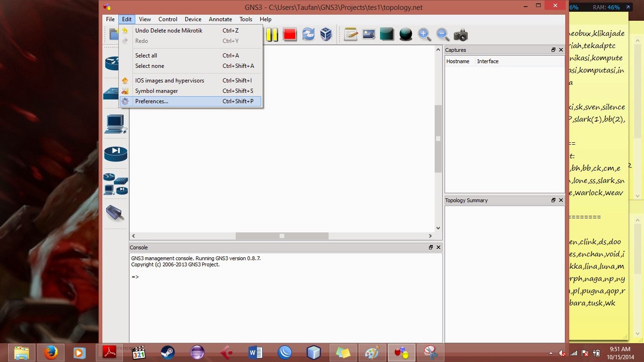
Task: Open Preferences... from Edit menu
Action: point(190,101)
